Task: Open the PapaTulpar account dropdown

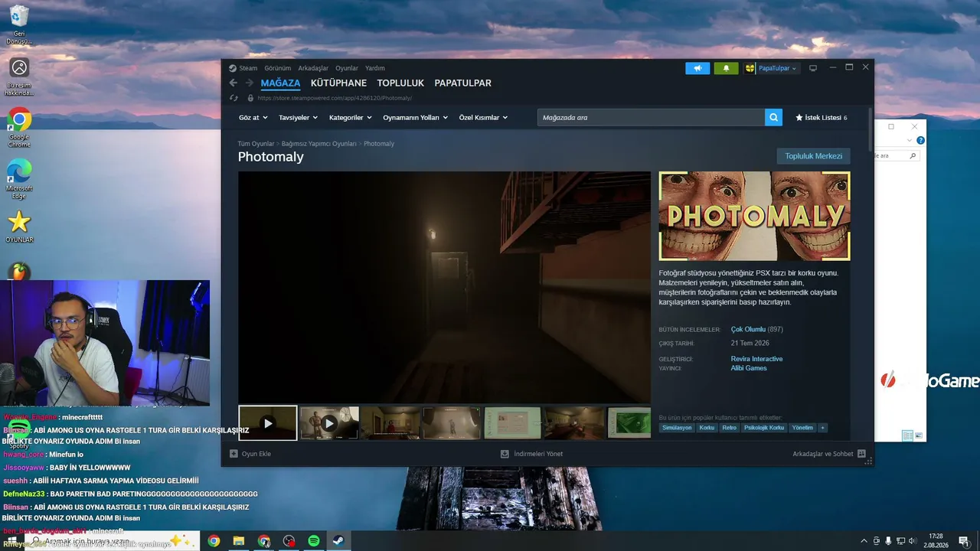Action: pyautogui.click(x=777, y=68)
